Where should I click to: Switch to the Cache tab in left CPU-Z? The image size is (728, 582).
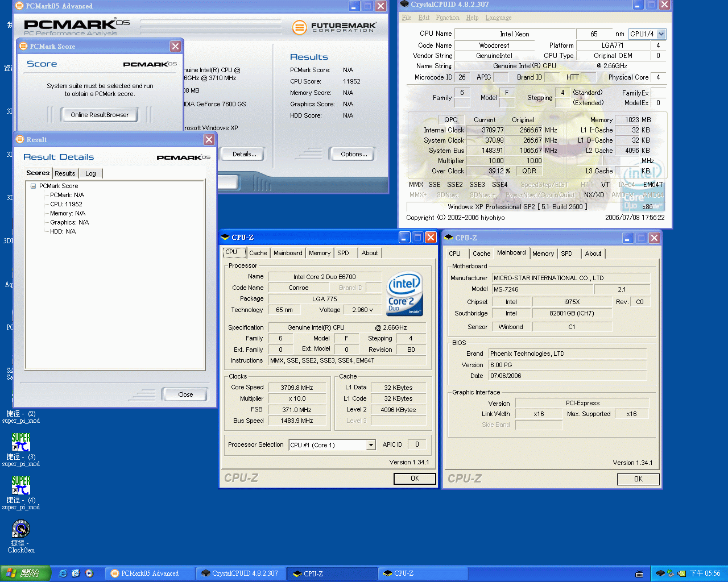pyautogui.click(x=258, y=253)
